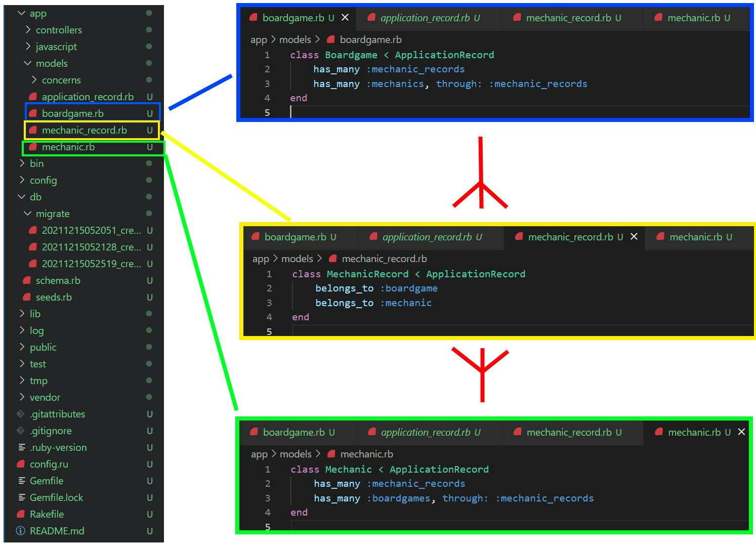The image size is (756, 545).
Task: Expand the concerns folder
Action: click(34, 80)
